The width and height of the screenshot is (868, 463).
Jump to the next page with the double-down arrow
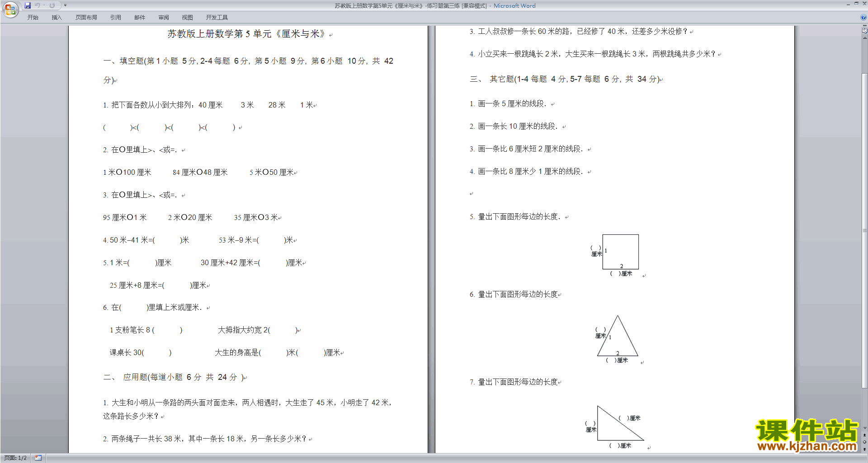click(x=865, y=449)
